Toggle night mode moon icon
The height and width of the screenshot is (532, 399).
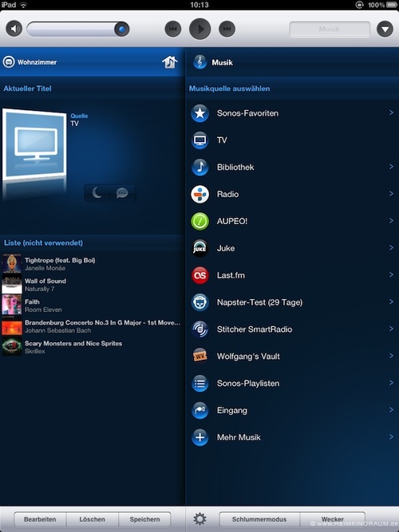tap(97, 193)
